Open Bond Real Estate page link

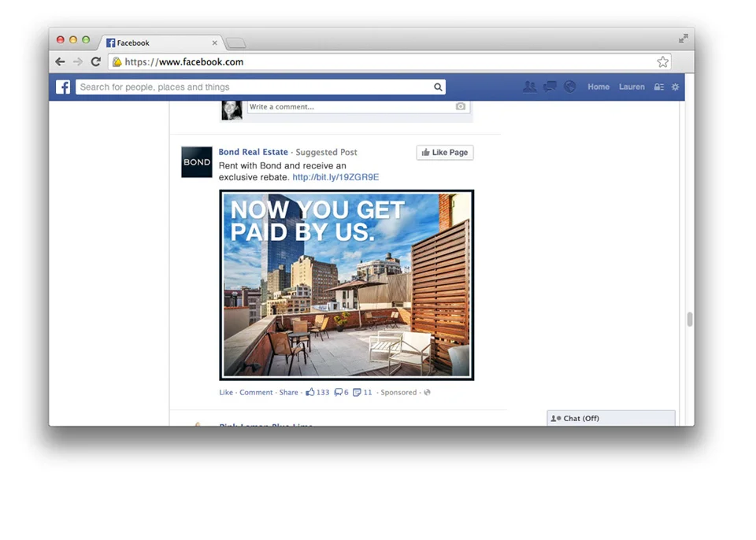coord(253,152)
